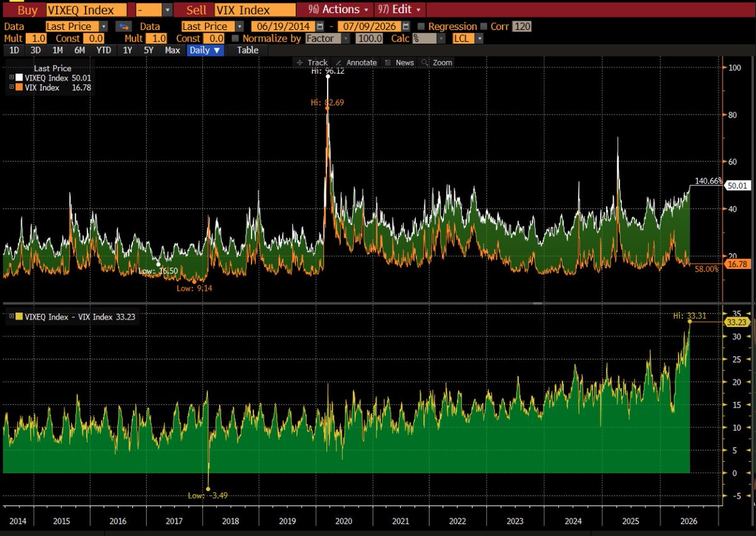
Task: Click the start date field 06/19/2014
Action: [283, 26]
